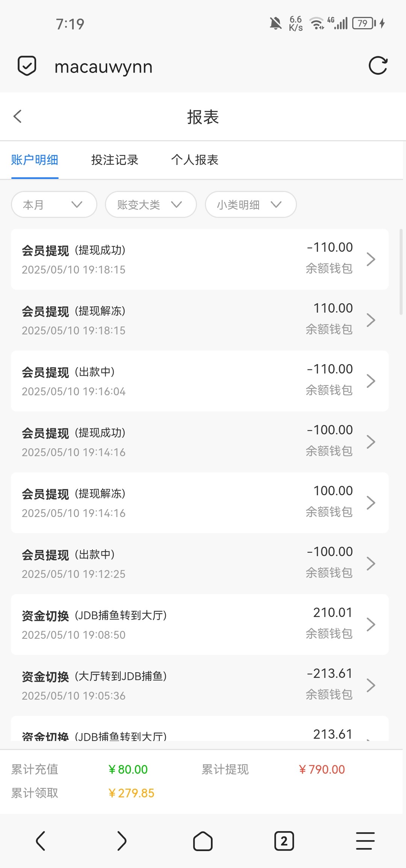Image resolution: width=406 pixels, height=868 pixels.
Task: Tap the browser forward navigation arrow
Action: 122,841
